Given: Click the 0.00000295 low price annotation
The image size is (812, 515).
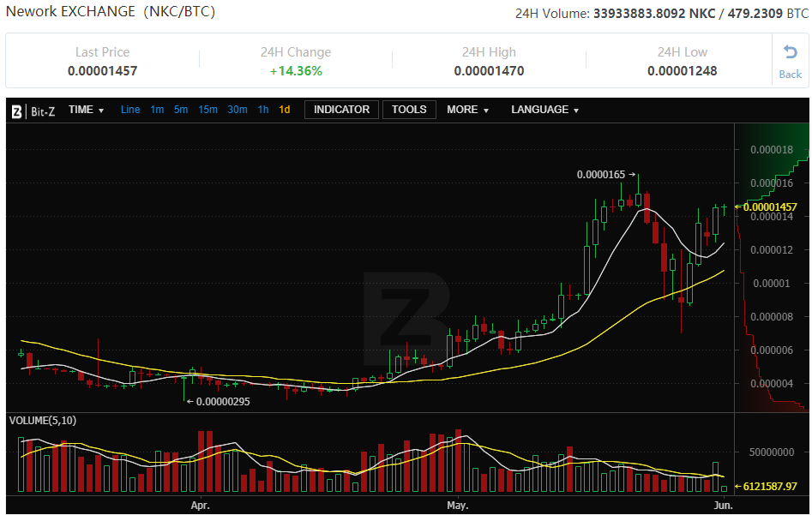Looking at the screenshot, I should (x=223, y=401).
